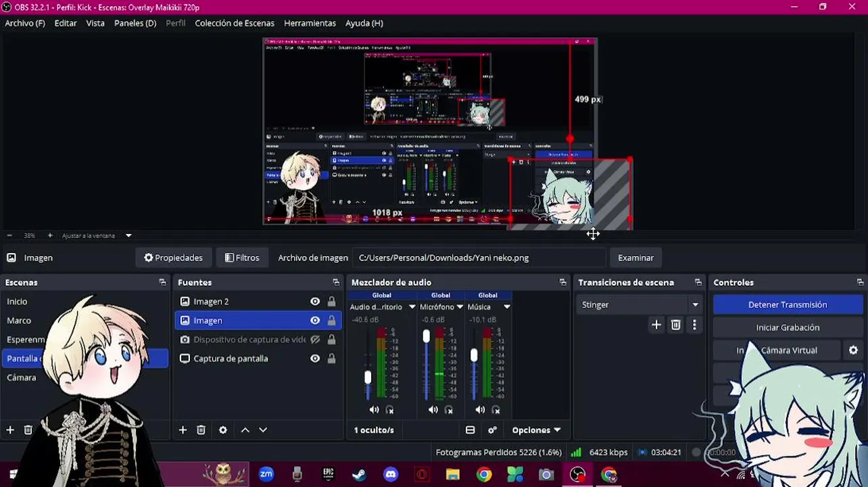Open the Editar menu

point(66,23)
